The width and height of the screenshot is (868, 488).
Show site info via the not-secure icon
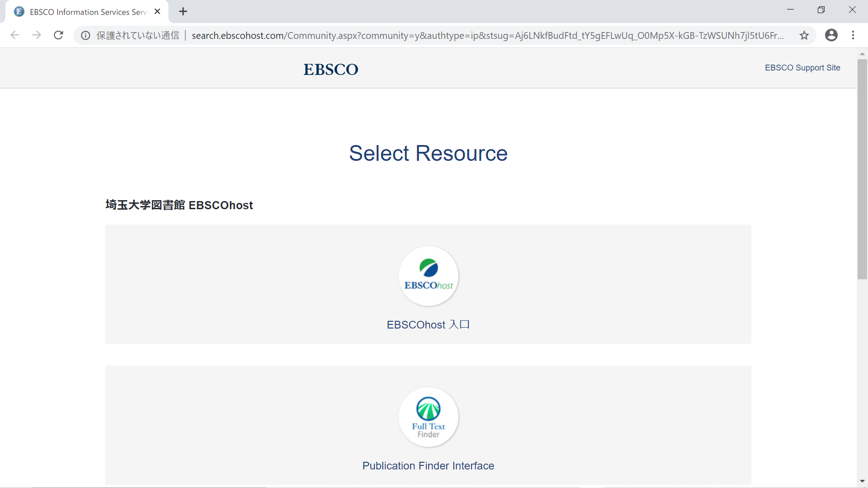(85, 35)
